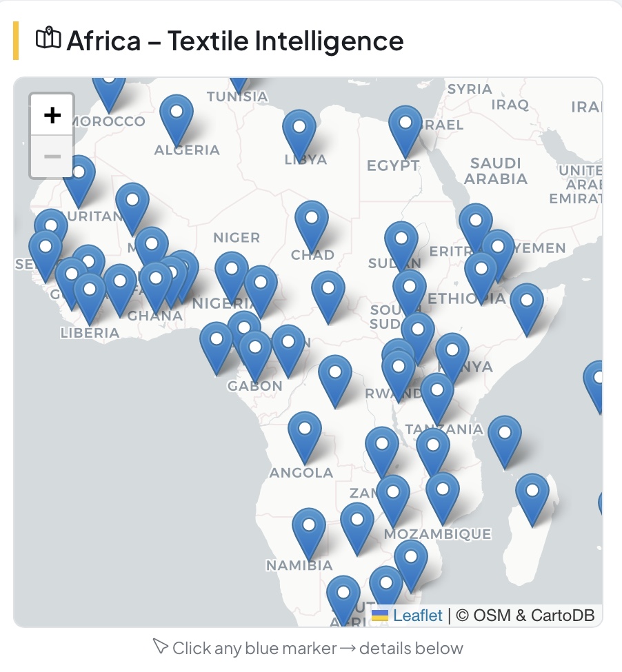Select the marker above Gabon label
This screenshot has width=622, height=672.
pyautogui.click(x=255, y=354)
